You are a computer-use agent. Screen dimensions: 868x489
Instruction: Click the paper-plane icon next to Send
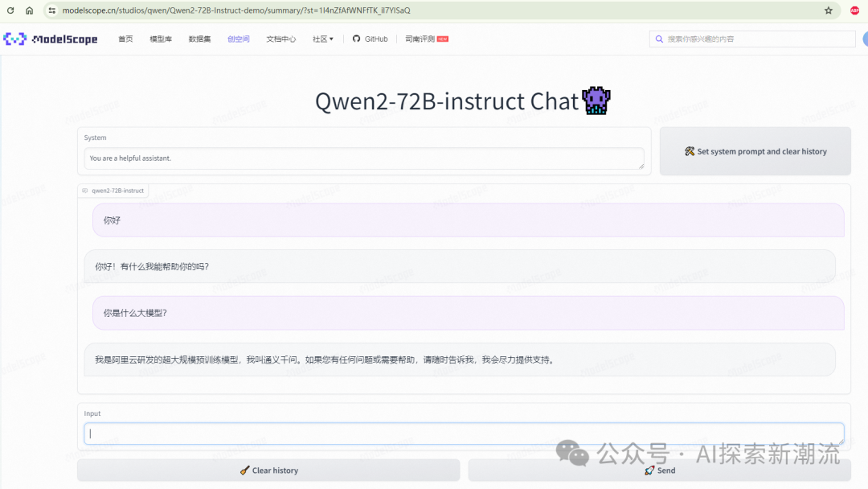coord(649,471)
